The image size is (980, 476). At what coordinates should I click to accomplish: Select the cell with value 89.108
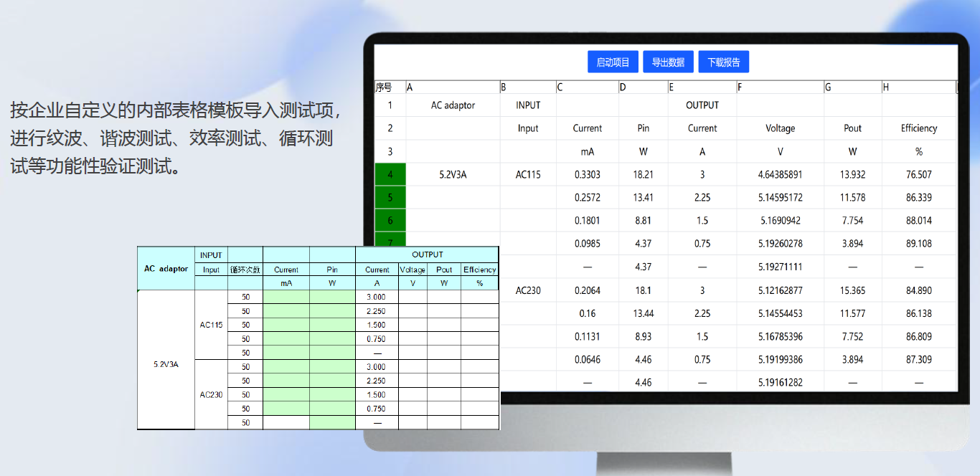919,244
